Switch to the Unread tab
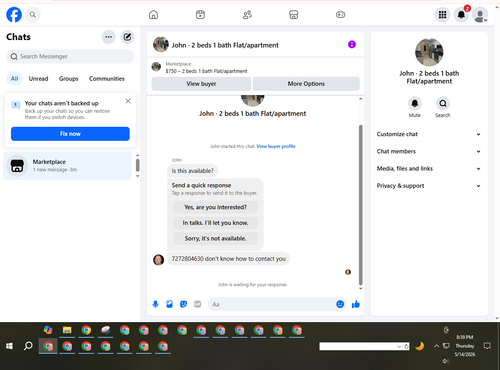 [38, 79]
